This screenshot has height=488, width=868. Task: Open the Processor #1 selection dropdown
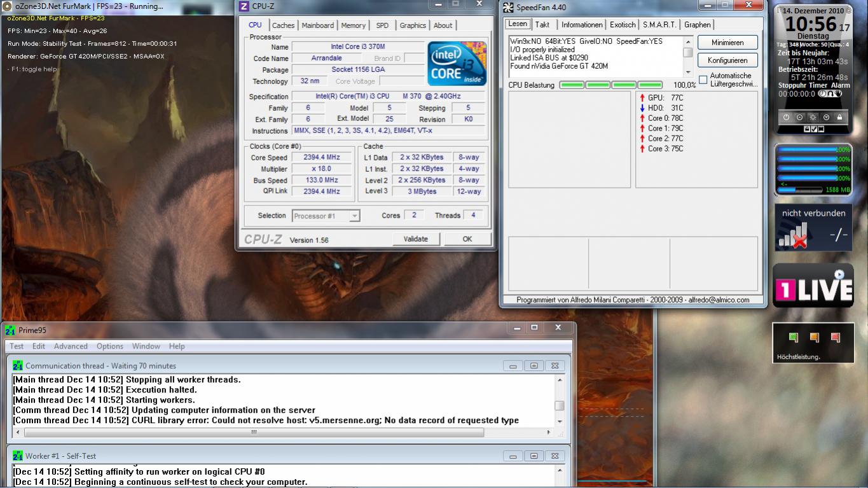tap(326, 216)
